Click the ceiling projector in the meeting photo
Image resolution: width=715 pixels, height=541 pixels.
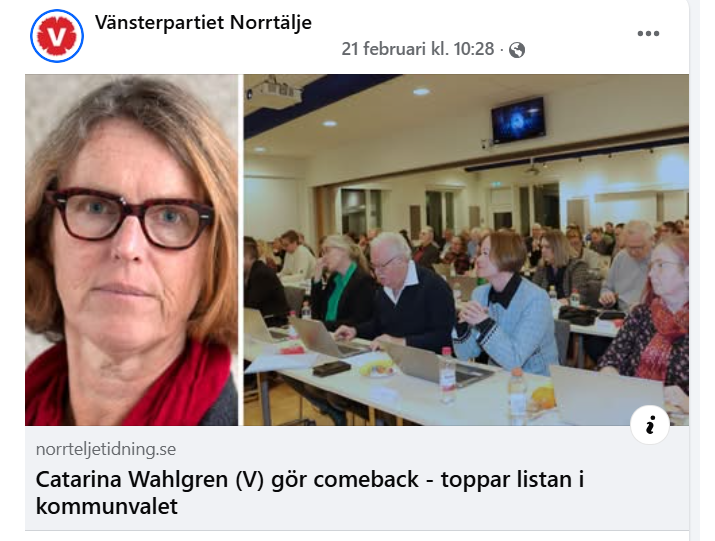click(275, 91)
